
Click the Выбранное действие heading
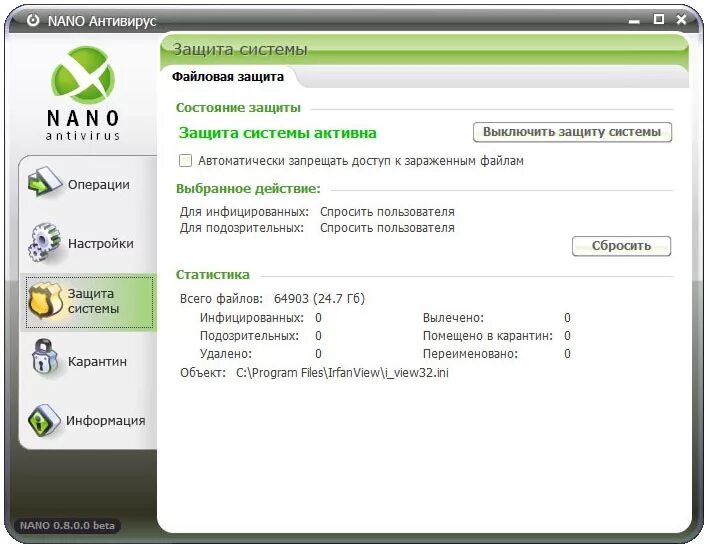click(248, 188)
